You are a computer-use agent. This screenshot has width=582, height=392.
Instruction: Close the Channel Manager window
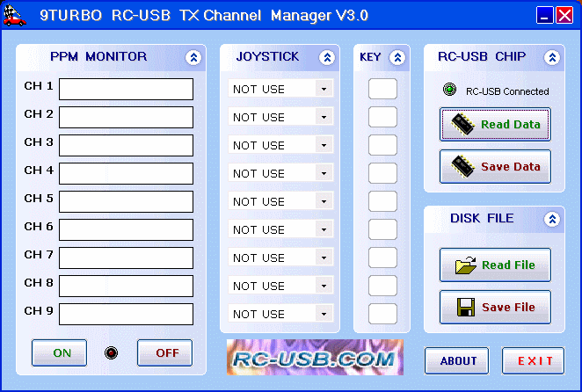coord(564,15)
